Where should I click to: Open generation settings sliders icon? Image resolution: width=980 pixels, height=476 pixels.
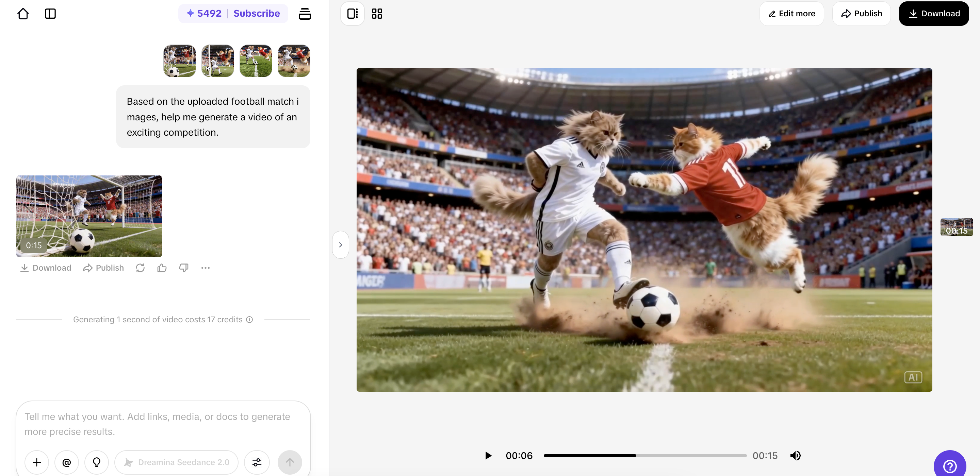click(x=257, y=462)
